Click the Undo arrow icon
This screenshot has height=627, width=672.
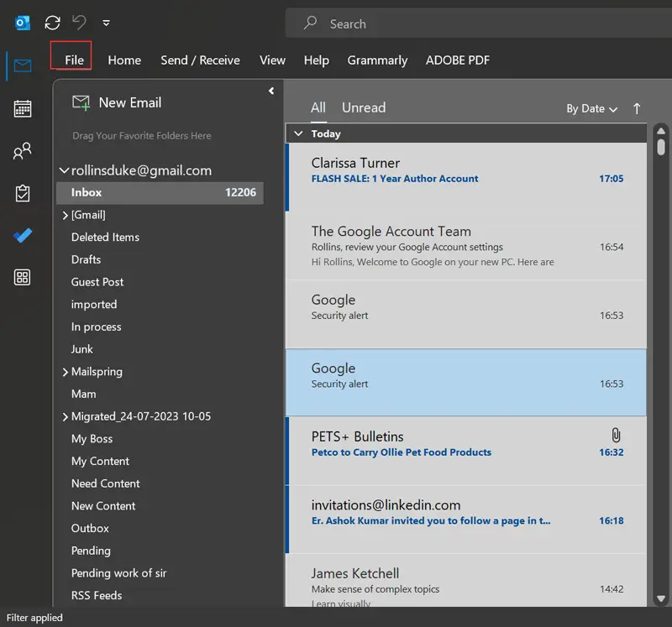point(79,23)
